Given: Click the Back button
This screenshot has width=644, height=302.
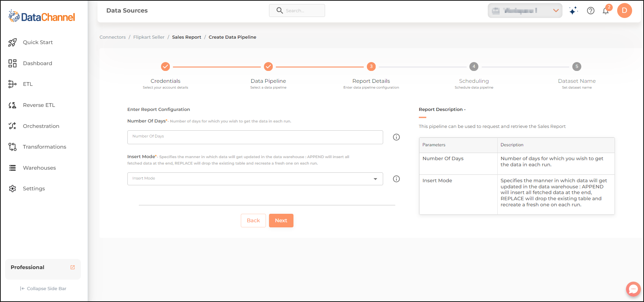Looking at the screenshot, I should pyautogui.click(x=253, y=221).
